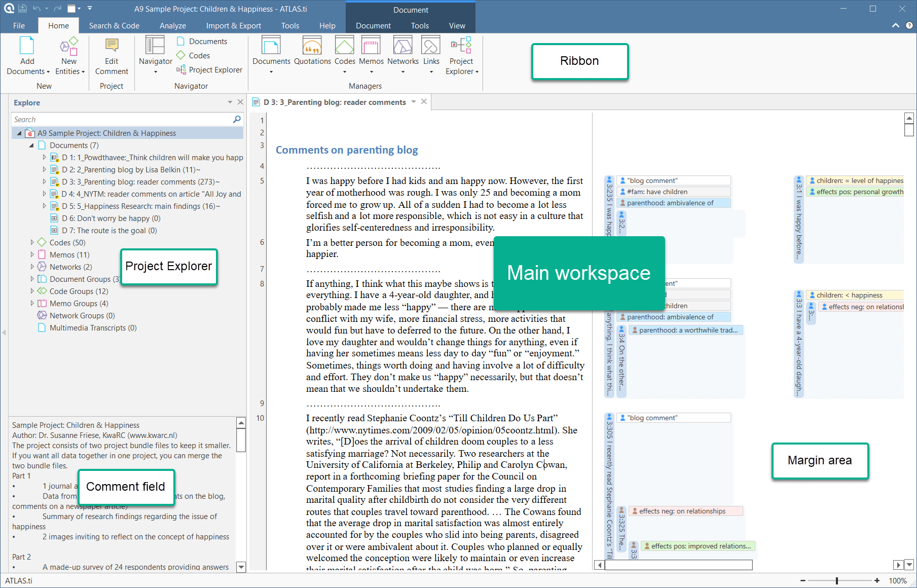Screen dimensions: 917x588
Task: Open the File menu
Action: point(19,25)
